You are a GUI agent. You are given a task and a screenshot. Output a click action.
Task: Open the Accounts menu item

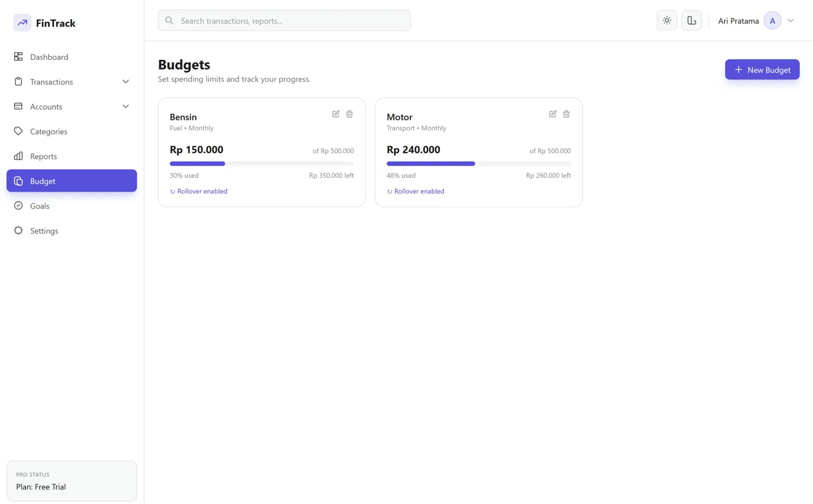(x=71, y=106)
